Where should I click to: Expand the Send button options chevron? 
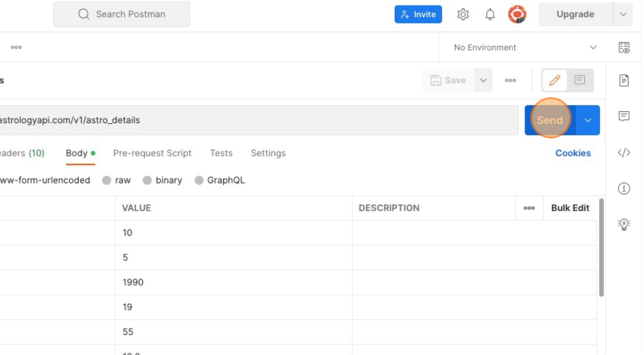click(x=587, y=120)
